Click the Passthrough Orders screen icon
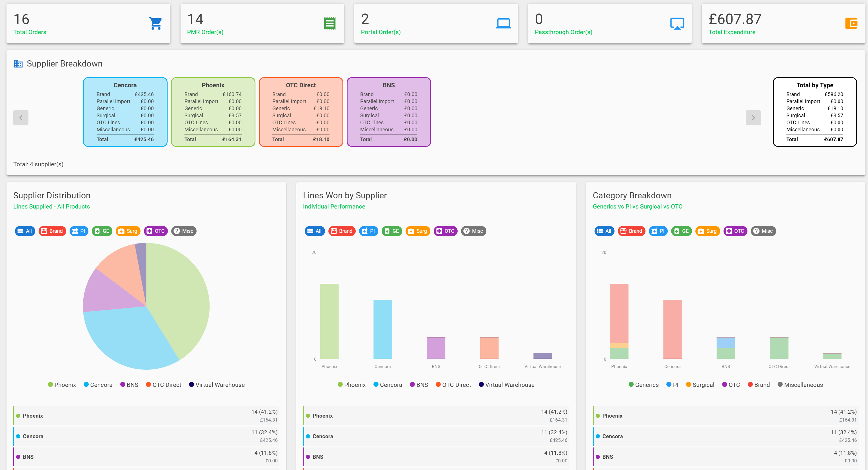Image resolution: width=868 pixels, height=470 pixels. pyautogui.click(x=677, y=23)
